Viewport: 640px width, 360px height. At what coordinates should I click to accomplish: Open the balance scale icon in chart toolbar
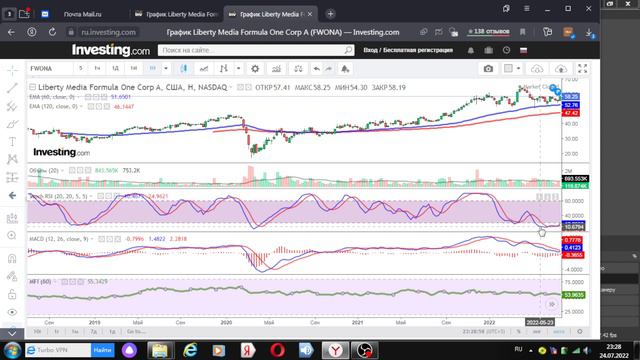coord(298,69)
